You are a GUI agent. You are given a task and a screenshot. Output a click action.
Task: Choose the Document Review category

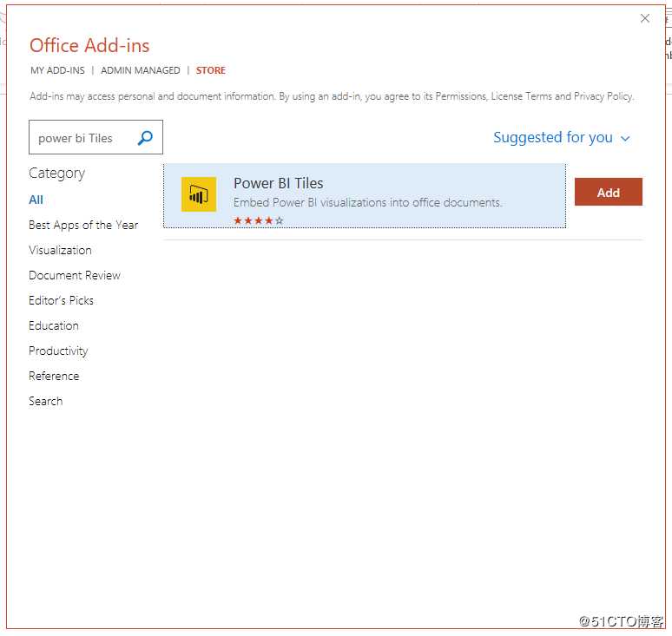pyautogui.click(x=75, y=275)
